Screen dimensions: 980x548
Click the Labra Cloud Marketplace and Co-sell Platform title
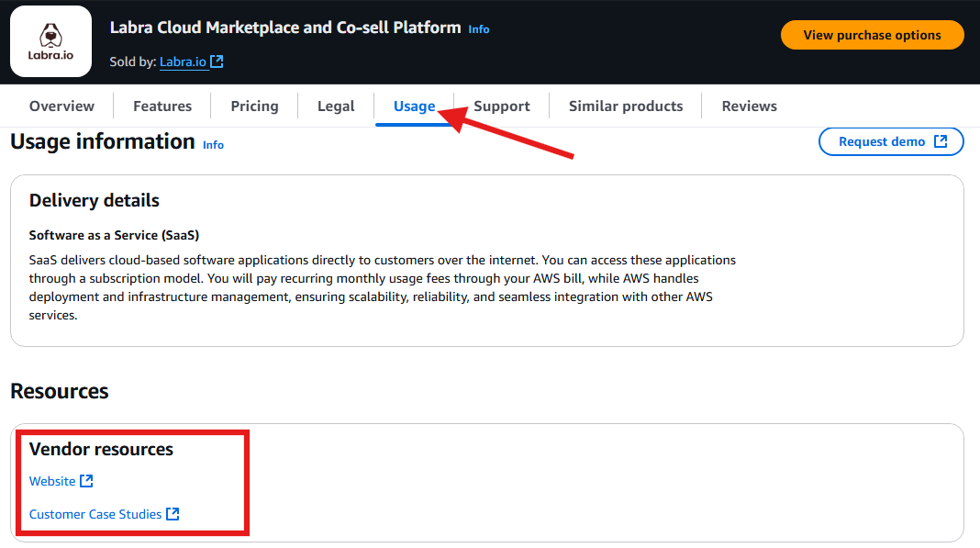(285, 28)
